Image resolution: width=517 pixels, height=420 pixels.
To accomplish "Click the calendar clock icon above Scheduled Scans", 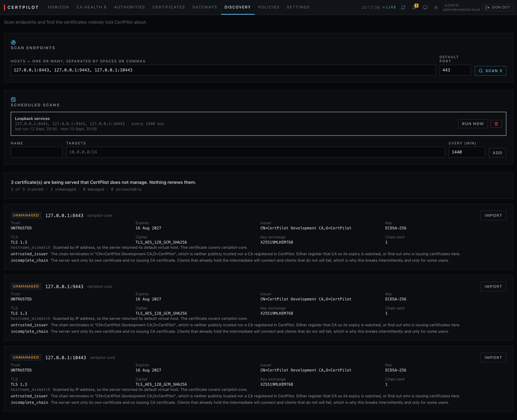I will coord(13,100).
